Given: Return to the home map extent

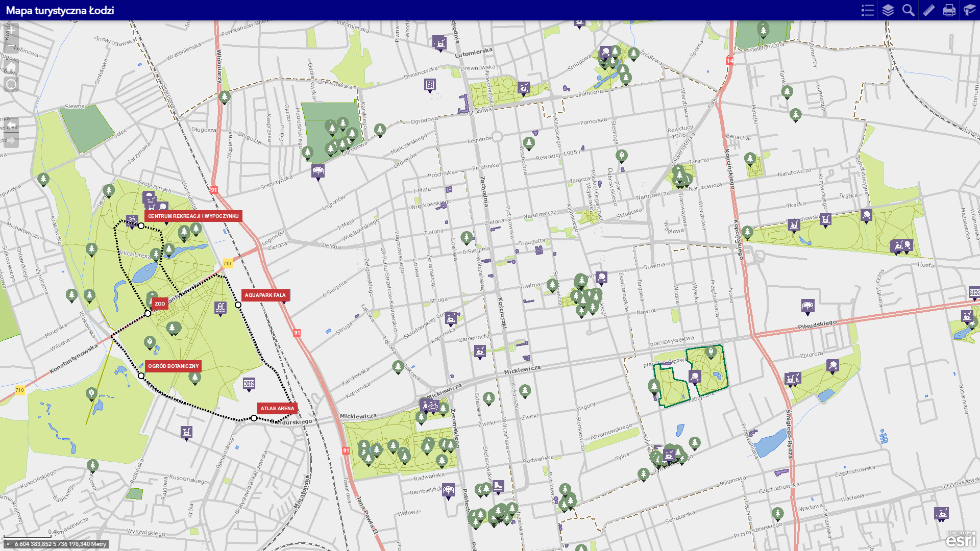Looking at the screenshot, I should [11, 66].
